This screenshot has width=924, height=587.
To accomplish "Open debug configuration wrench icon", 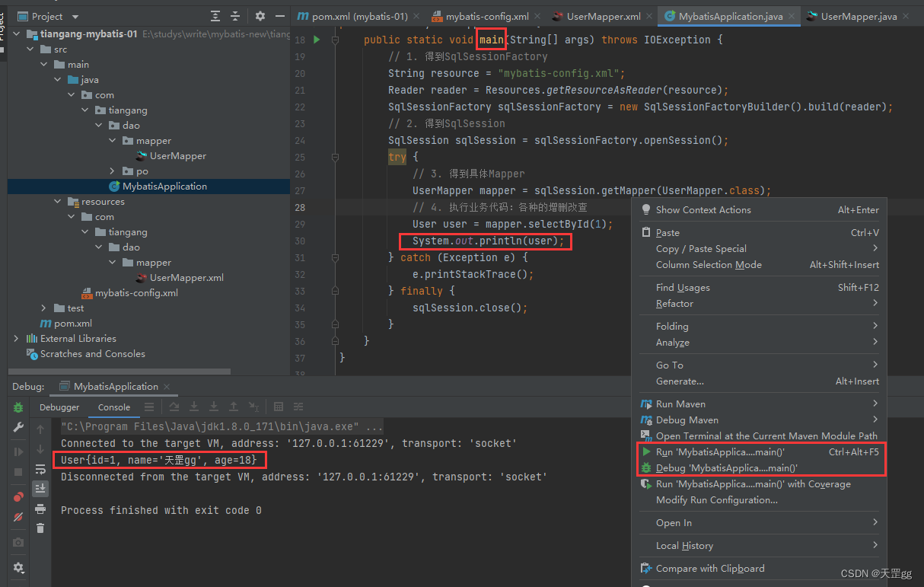I will [x=18, y=428].
